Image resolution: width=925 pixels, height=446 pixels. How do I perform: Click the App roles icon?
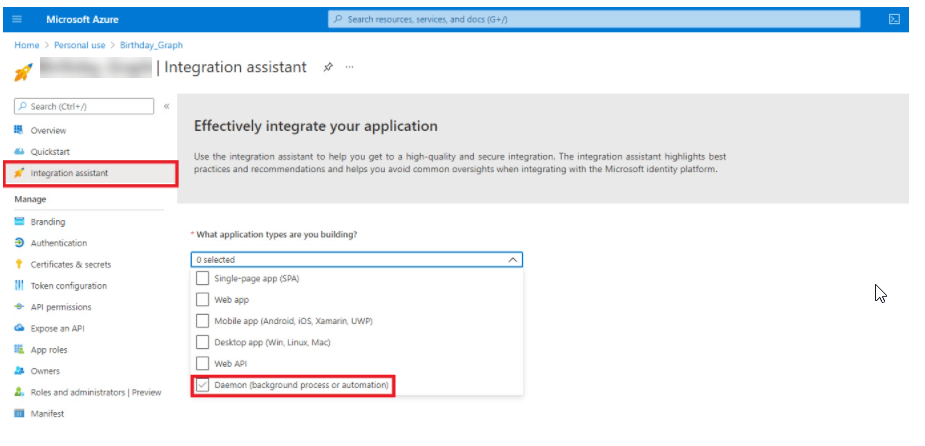pos(19,349)
